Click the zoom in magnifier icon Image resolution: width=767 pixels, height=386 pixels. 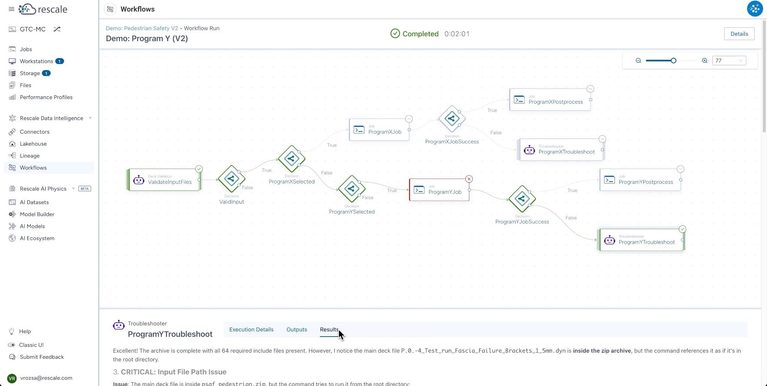pos(704,61)
